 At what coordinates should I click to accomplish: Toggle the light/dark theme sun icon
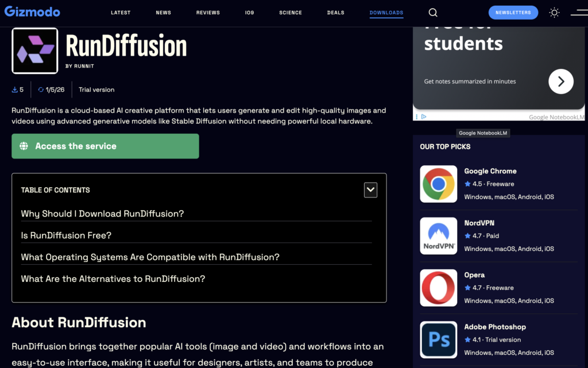pyautogui.click(x=554, y=13)
